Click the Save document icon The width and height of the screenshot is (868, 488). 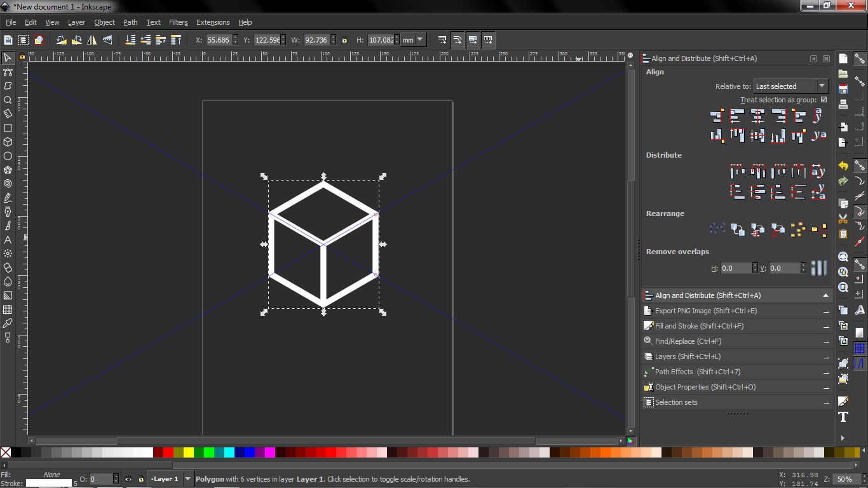tap(843, 88)
